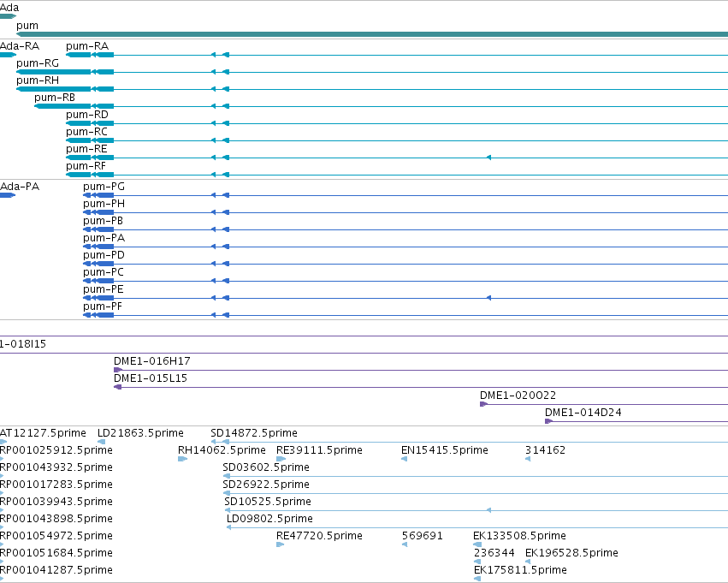Select the pum-RE transcript label
This screenshot has width=728, height=583.
[86, 149]
